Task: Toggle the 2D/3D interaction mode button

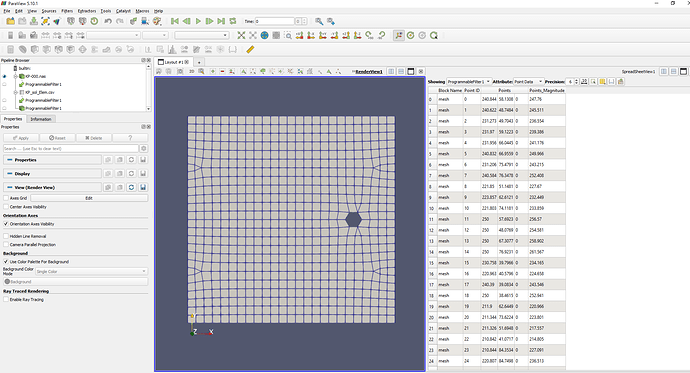Action: pos(191,71)
